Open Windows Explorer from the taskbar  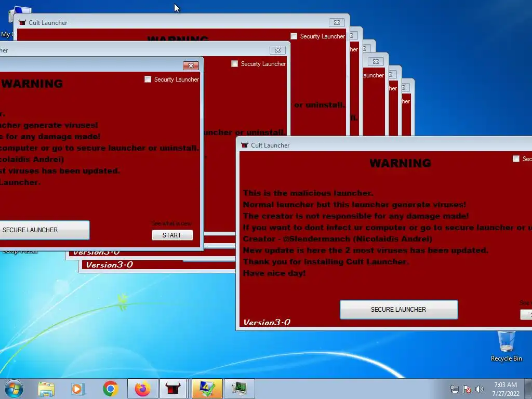pos(46,389)
